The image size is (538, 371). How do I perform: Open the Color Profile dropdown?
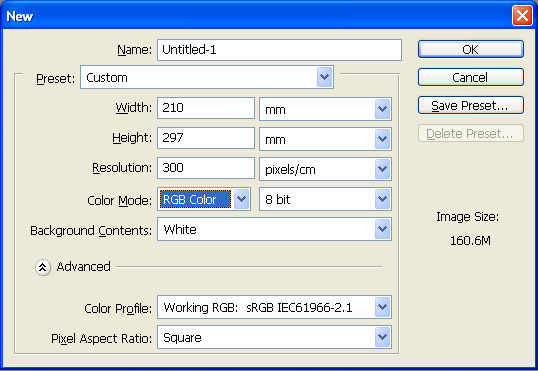click(x=274, y=307)
